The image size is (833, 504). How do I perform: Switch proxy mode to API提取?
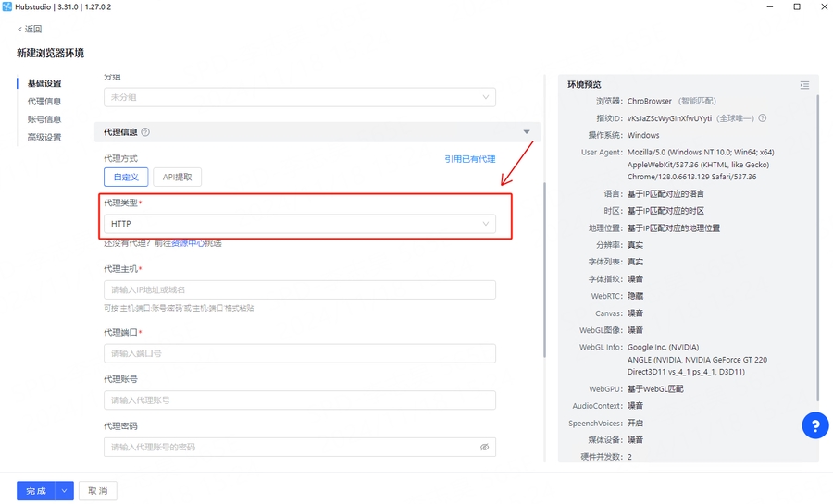pyautogui.click(x=178, y=177)
